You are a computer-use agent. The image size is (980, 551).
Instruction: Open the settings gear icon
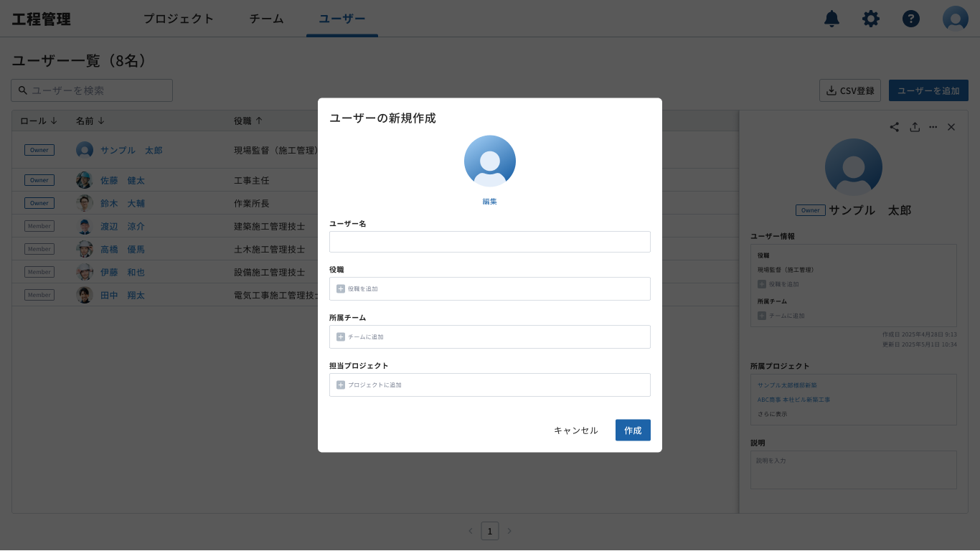coord(871,19)
